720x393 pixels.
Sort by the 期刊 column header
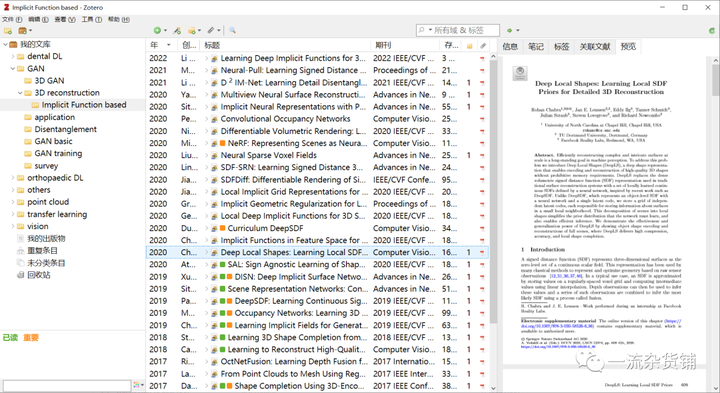point(405,45)
